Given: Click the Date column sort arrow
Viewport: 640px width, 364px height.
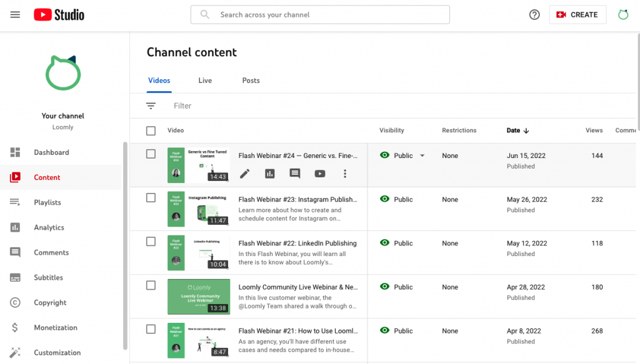Looking at the screenshot, I should tap(527, 130).
